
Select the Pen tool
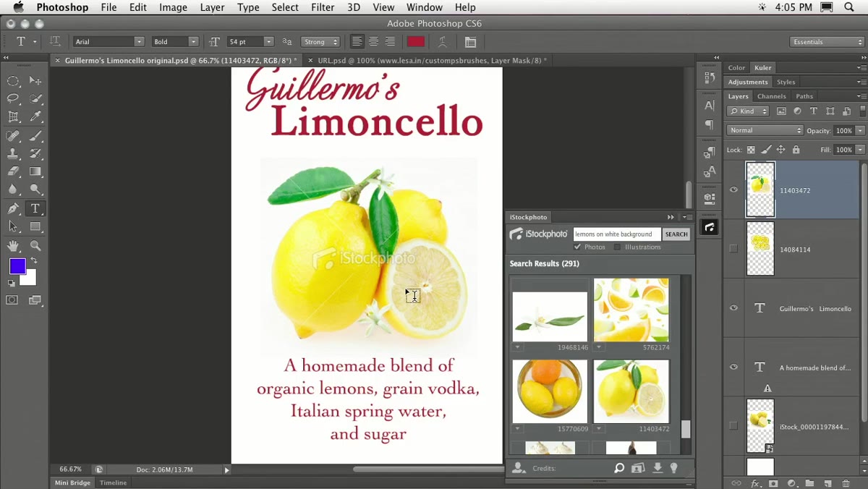[x=13, y=208]
